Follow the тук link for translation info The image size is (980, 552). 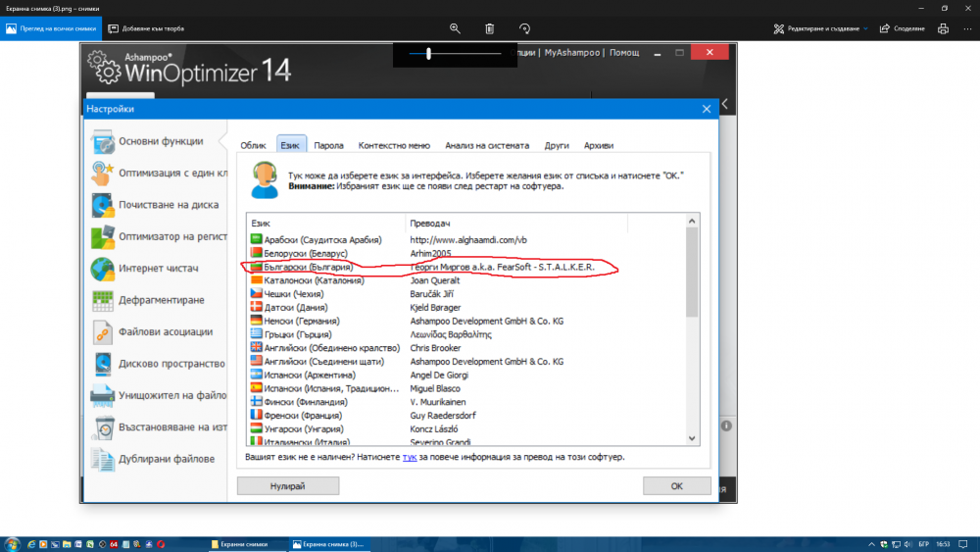pyautogui.click(x=410, y=457)
